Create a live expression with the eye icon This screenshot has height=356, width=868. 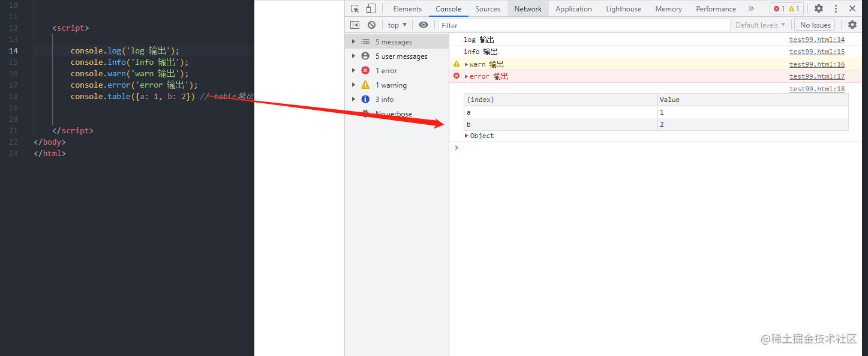pos(424,25)
